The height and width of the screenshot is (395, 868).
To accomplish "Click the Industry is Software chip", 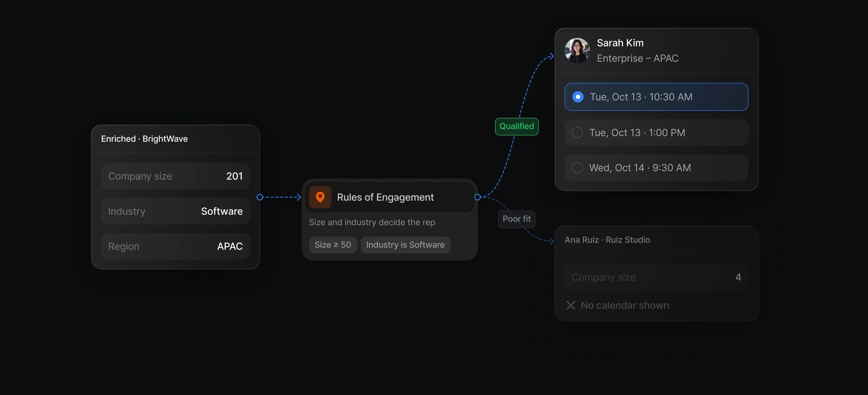I will pyautogui.click(x=405, y=245).
